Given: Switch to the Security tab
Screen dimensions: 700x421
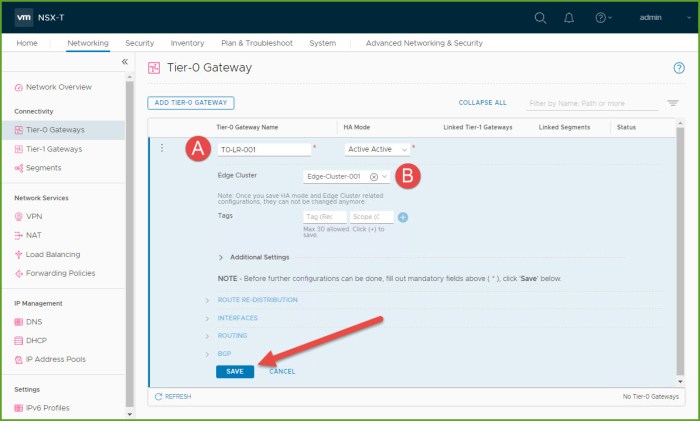Looking at the screenshot, I should click(139, 43).
